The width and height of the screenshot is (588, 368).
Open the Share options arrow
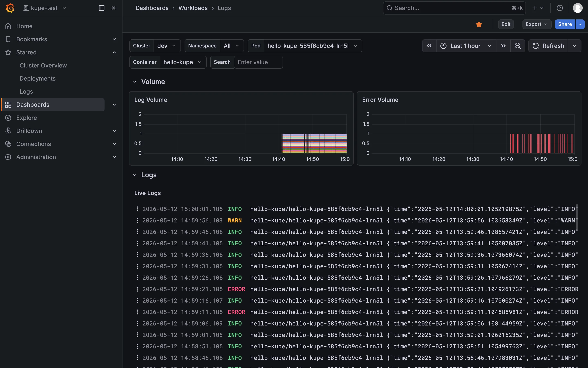pos(580,24)
